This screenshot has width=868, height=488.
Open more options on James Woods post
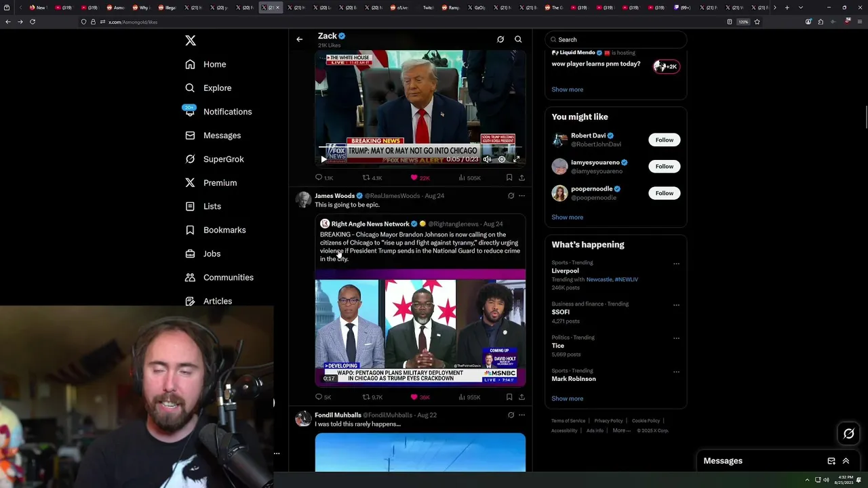coord(521,196)
